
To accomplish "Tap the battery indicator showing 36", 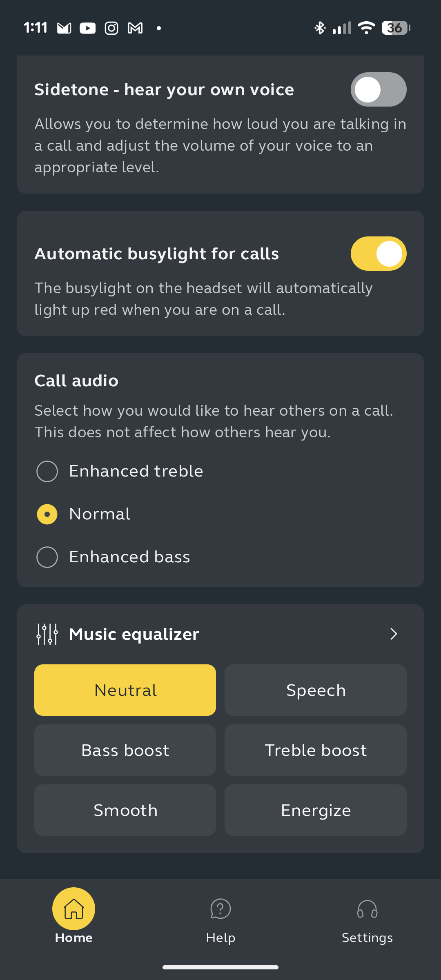I will click(x=395, y=28).
